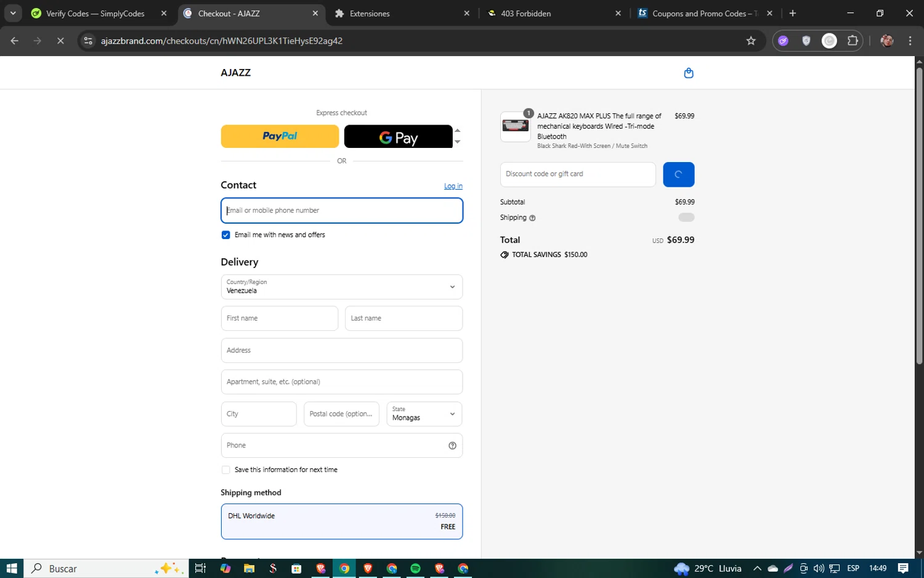Select the Checkout - AJAZZ tab
The image size is (924, 578).
pyautogui.click(x=229, y=13)
